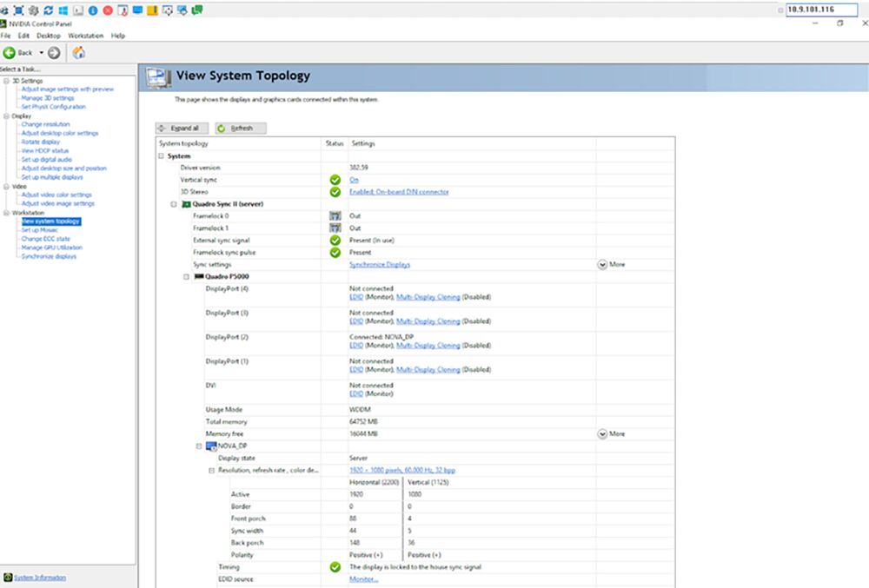Click the green chat bubbles icon in top toolbar

click(197, 10)
